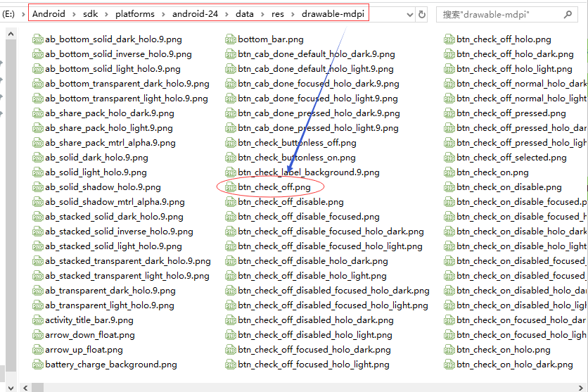Click the icon of btn_check_on_disable.png
588x392 pixels.
449,187
